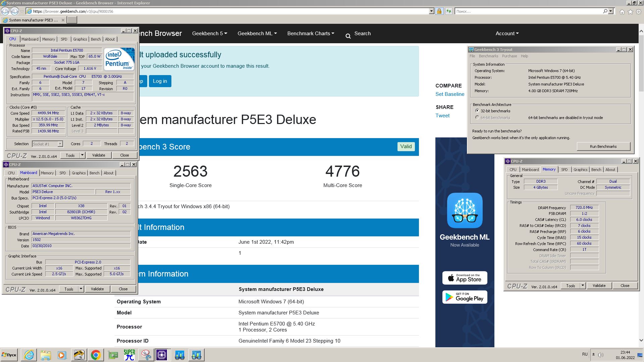Screen dimensions: 644x362
Task: Open the Benchmarks menu in Geekbench 3 Tryout
Action: (488, 56)
